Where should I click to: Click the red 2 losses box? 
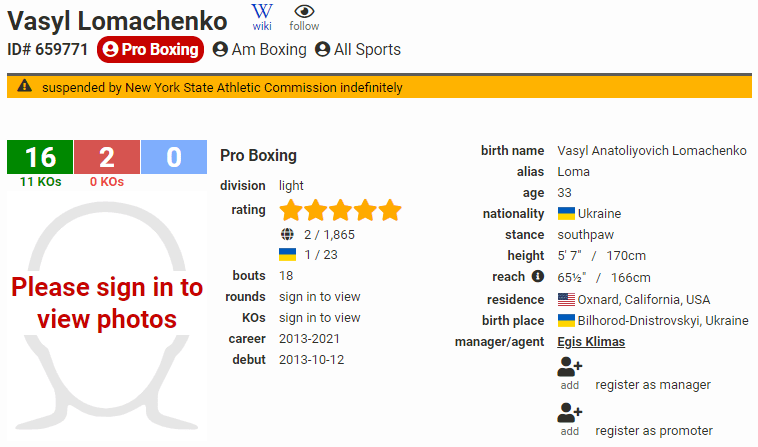(107, 157)
